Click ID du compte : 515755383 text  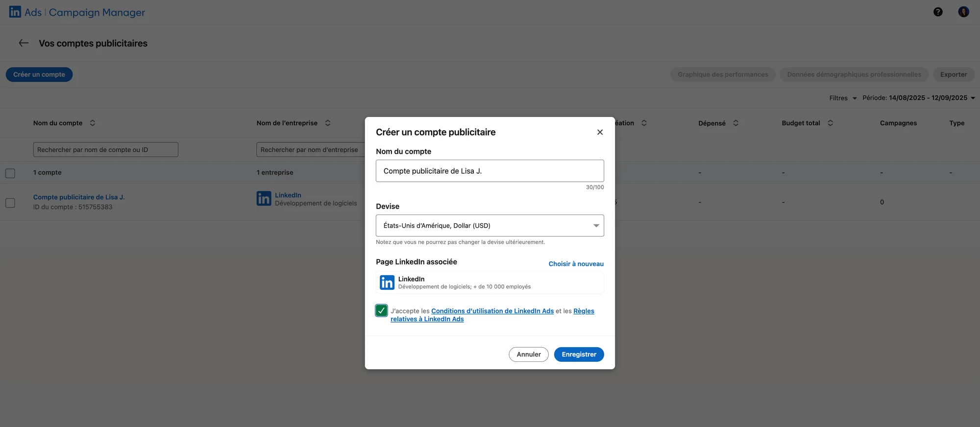73,207
